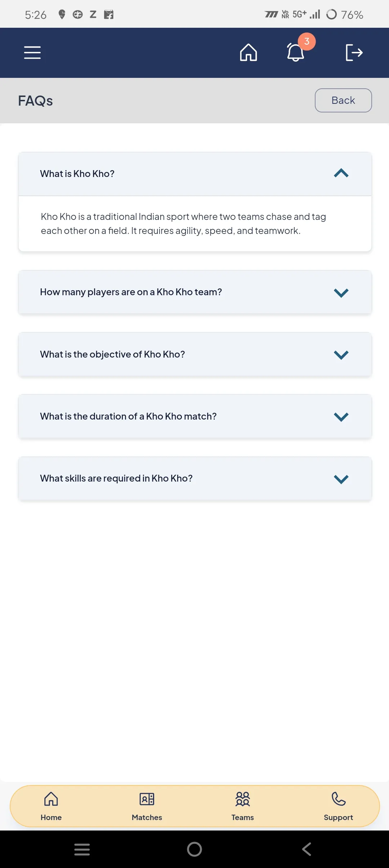
Task: Tap 'What is Kho Kho?' question header
Action: click(195, 174)
